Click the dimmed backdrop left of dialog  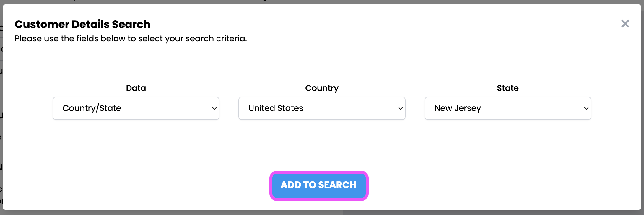tap(1, 89)
